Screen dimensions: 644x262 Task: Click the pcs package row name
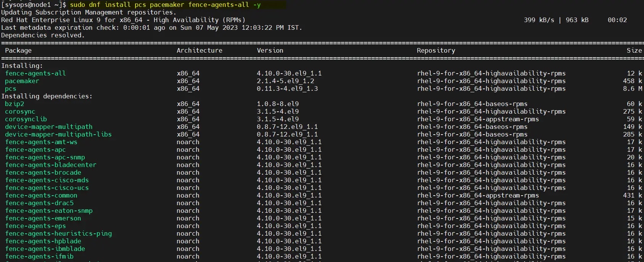[x=11, y=88]
